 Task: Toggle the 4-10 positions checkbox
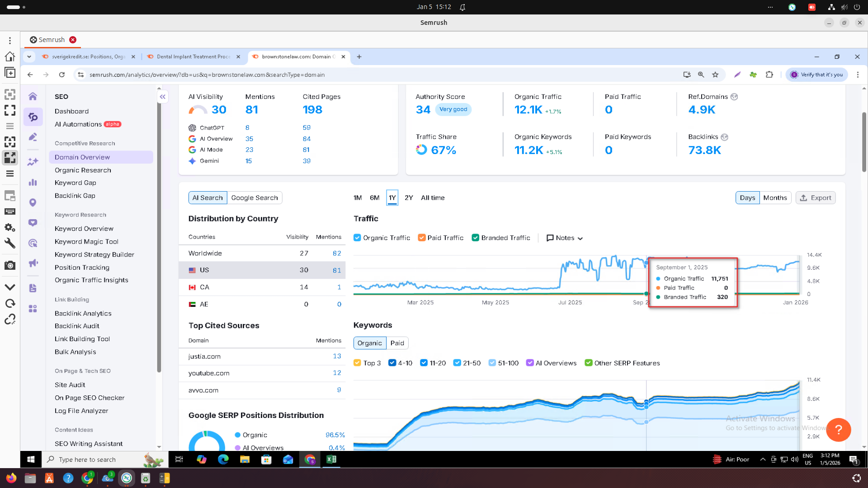[x=392, y=363]
